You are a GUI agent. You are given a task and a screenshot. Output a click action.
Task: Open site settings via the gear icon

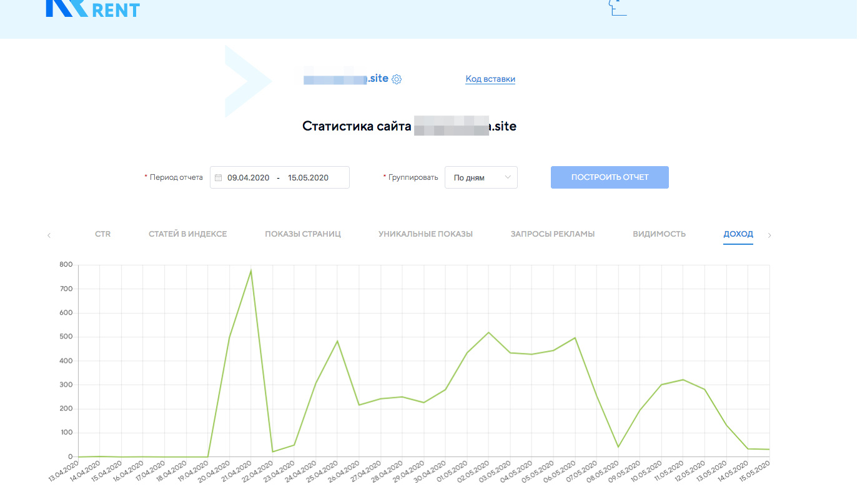(397, 79)
